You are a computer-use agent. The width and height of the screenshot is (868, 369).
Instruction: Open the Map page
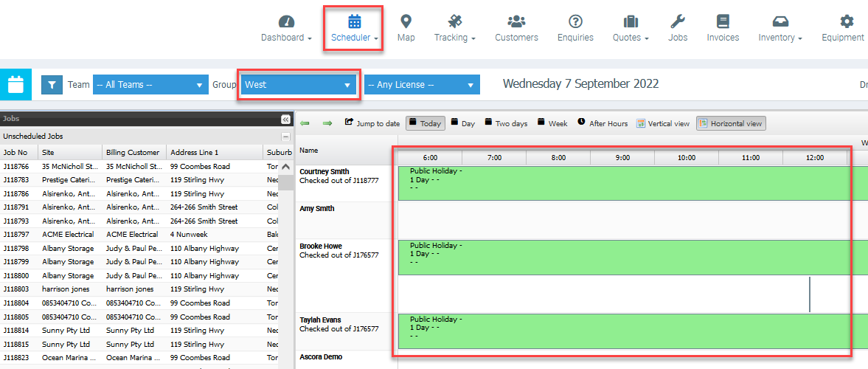click(x=406, y=29)
